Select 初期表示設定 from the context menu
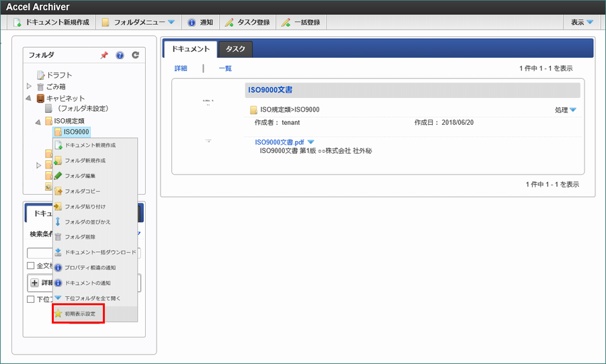Screen dimensions: 606x364 (78, 314)
